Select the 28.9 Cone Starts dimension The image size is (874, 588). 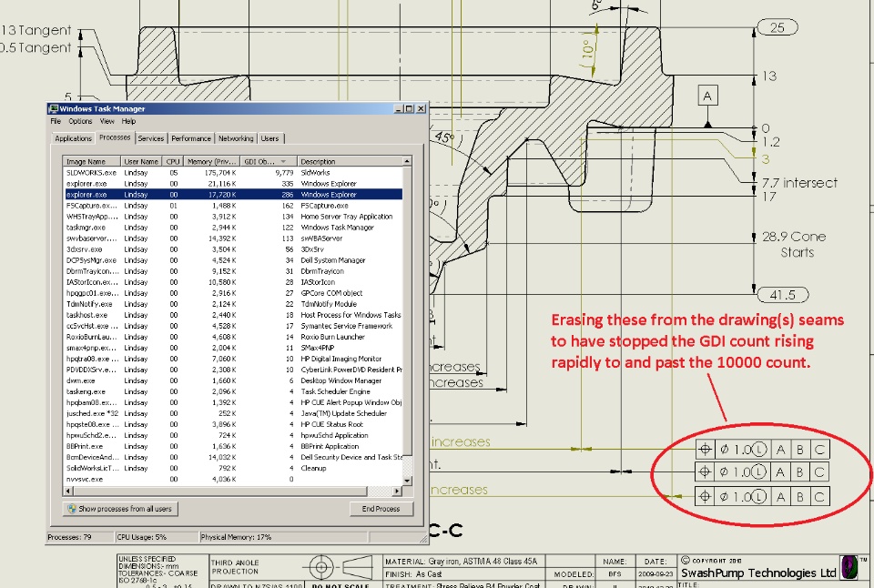[x=794, y=244]
